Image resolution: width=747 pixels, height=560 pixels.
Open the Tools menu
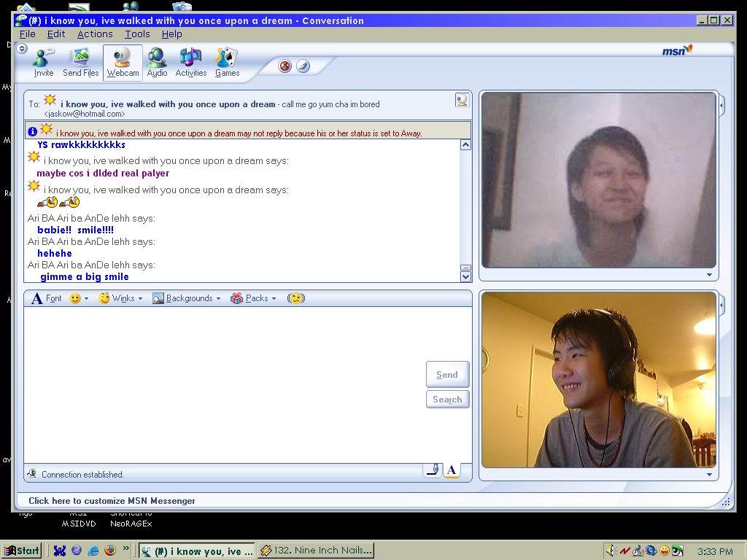[137, 34]
